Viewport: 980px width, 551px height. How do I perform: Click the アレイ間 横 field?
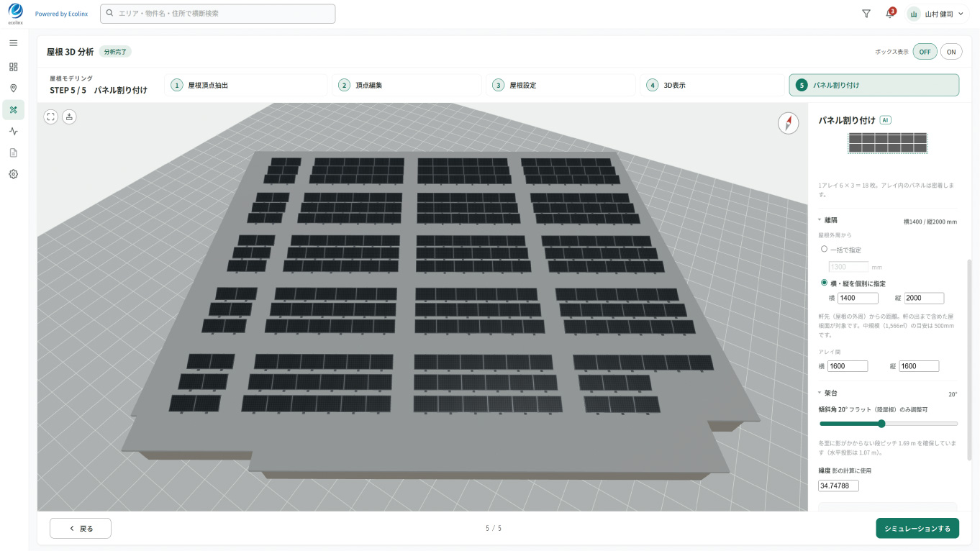click(x=848, y=366)
